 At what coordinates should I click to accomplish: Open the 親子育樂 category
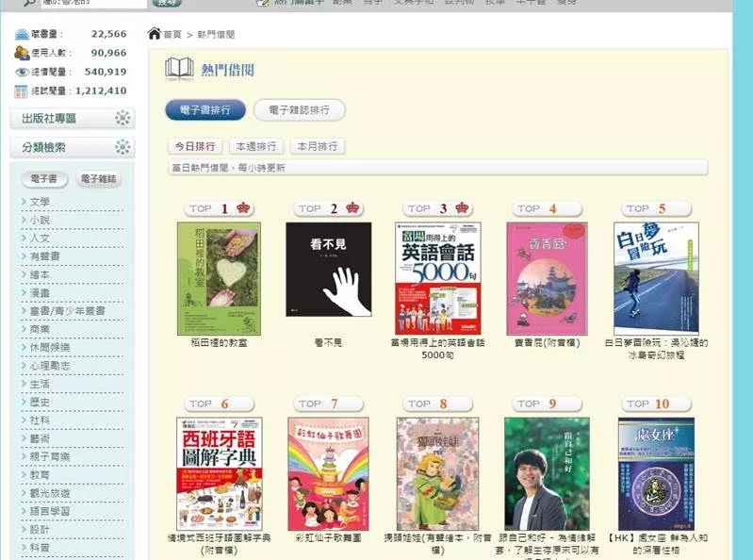[x=50, y=456]
